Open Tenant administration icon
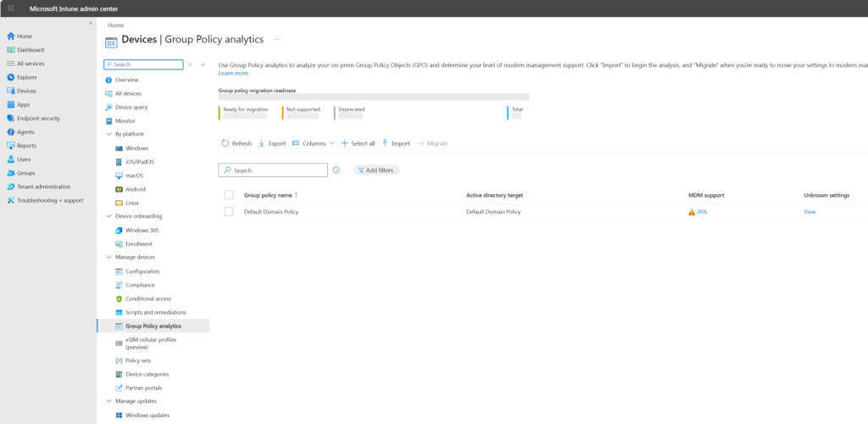The height and width of the screenshot is (424, 868). (x=10, y=187)
